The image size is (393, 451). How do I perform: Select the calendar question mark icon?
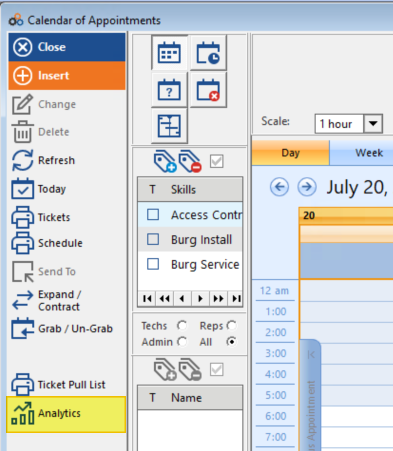[169, 90]
